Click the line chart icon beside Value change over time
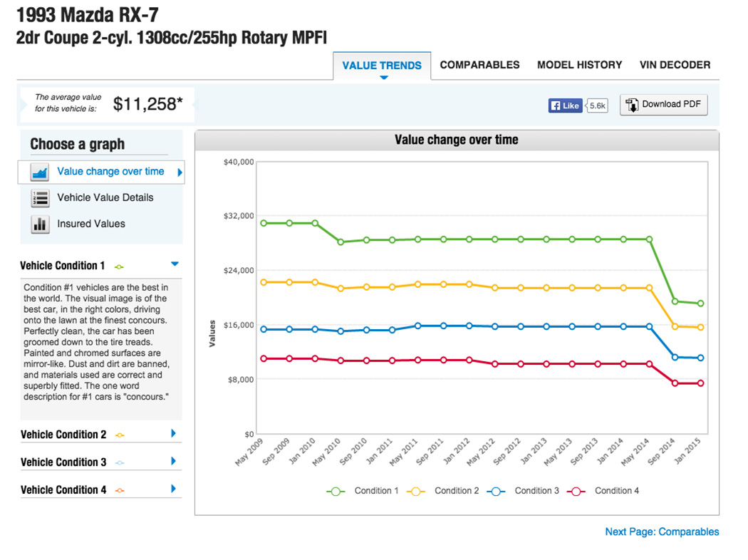748x560 pixels. tap(40, 172)
